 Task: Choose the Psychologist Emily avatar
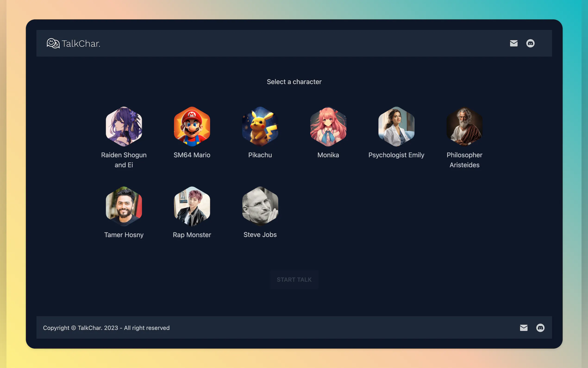(396, 127)
